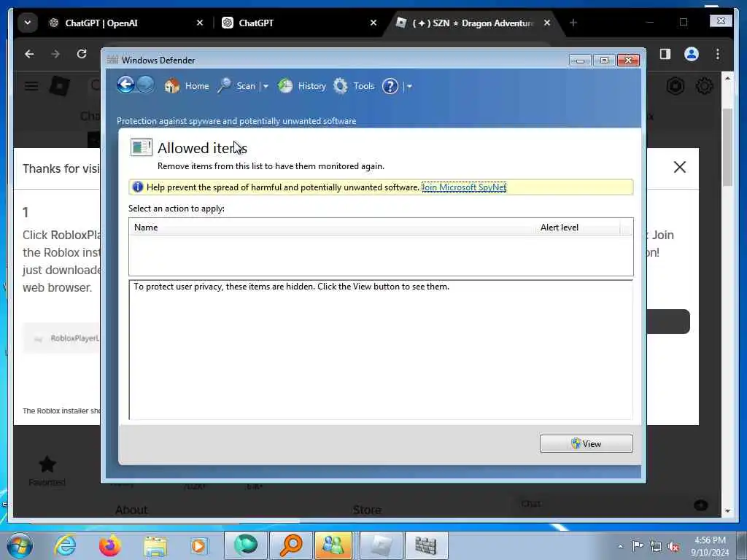
Task: Open browser side panel icon
Action: (665, 54)
